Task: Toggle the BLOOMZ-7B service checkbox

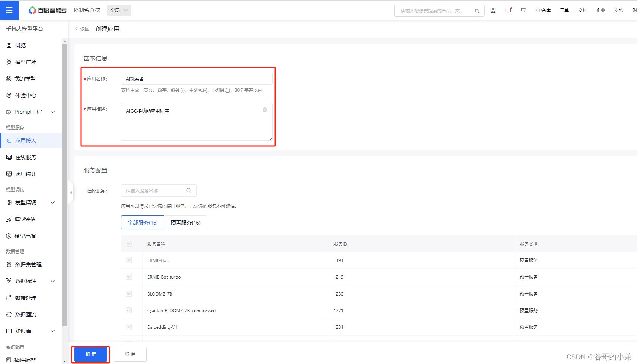Action: pyautogui.click(x=129, y=294)
